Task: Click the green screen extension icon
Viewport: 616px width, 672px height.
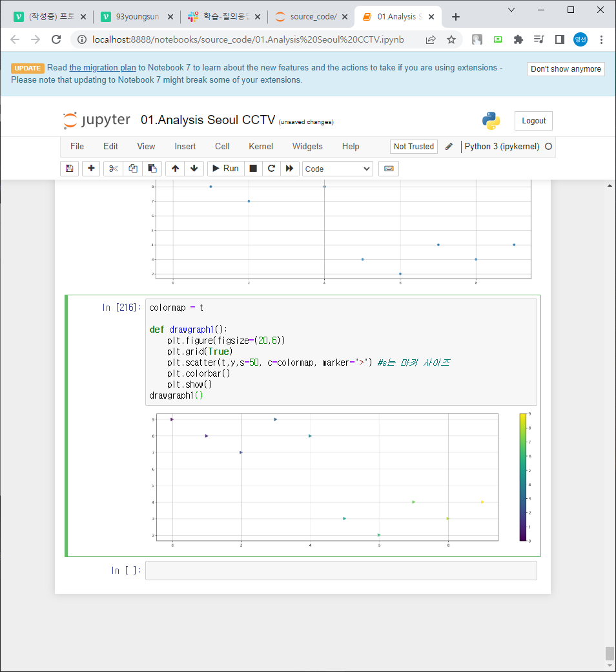Action: (x=498, y=40)
